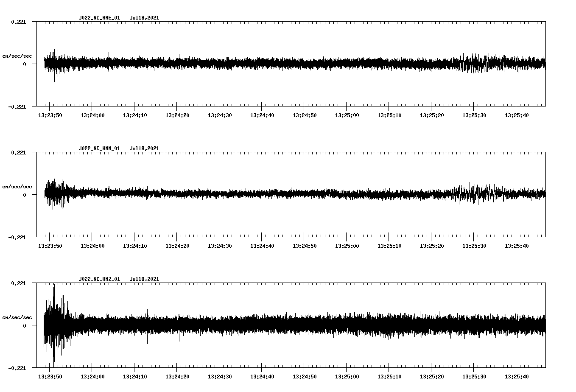This screenshot has height=392, width=576.
Task: Choose the 13:24:00 time on HNZ time axis
Action: pos(92,376)
